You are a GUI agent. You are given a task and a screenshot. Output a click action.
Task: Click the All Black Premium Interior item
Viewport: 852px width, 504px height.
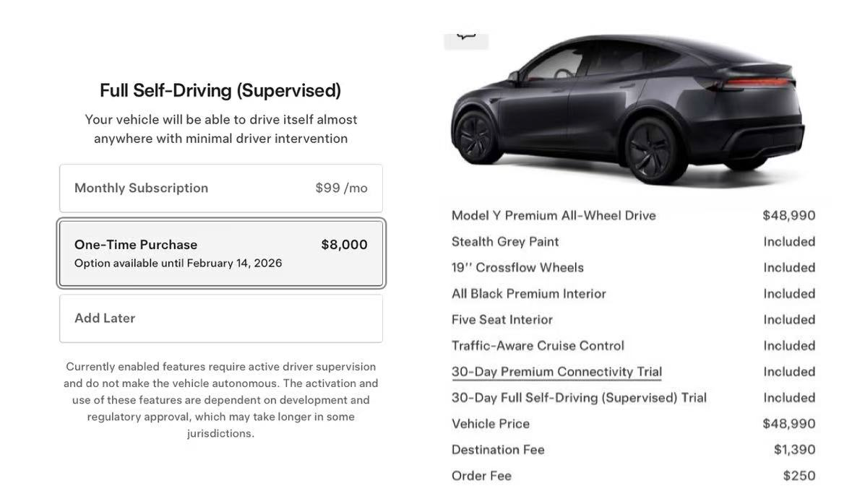(529, 293)
